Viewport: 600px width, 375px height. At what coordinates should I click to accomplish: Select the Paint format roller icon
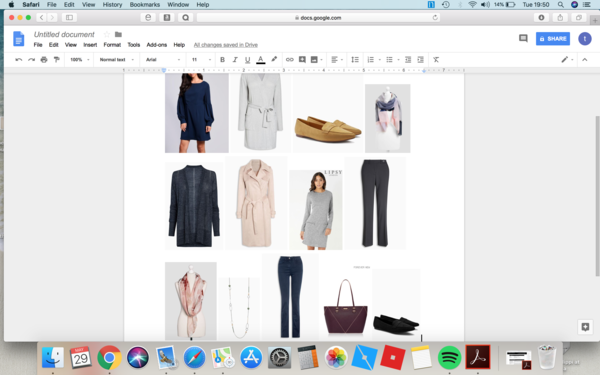pyautogui.click(x=57, y=60)
